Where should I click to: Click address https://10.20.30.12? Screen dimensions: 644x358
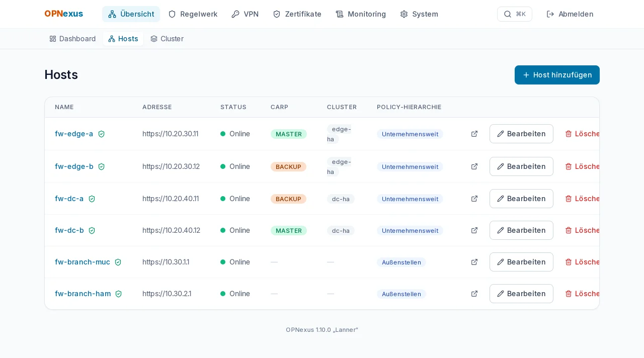(171, 166)
